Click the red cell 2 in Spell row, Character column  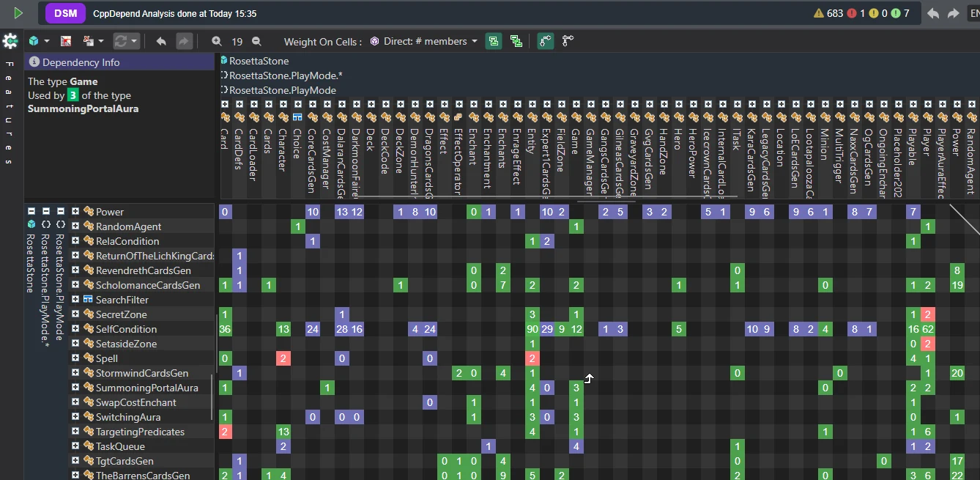pyautogui.click(x=283, y=358)
